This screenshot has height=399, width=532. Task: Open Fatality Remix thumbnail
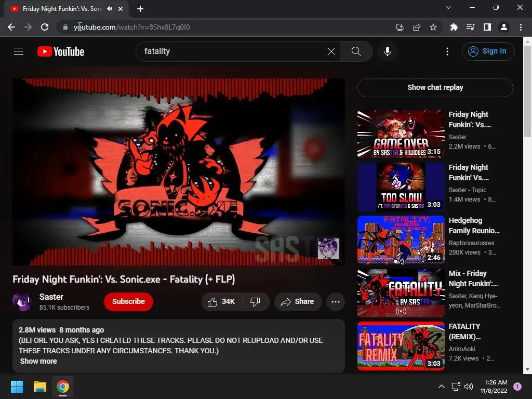point(401,345)
